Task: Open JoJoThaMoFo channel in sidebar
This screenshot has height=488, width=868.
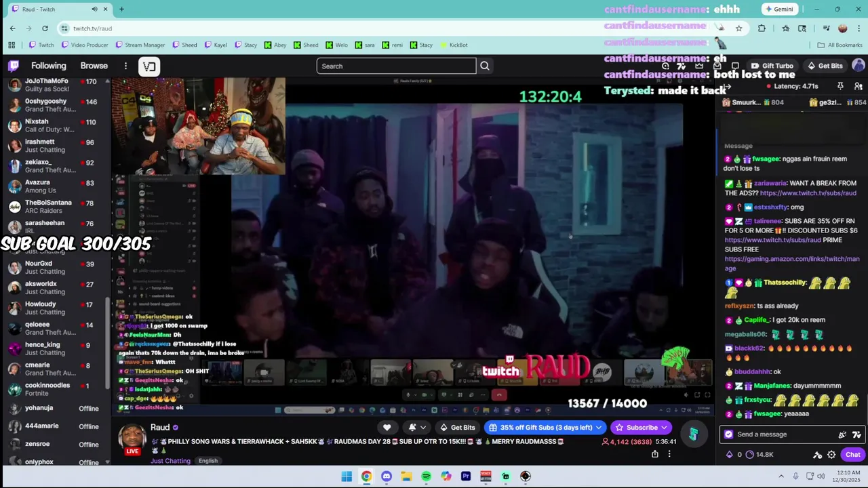Action: coord(56,85)
